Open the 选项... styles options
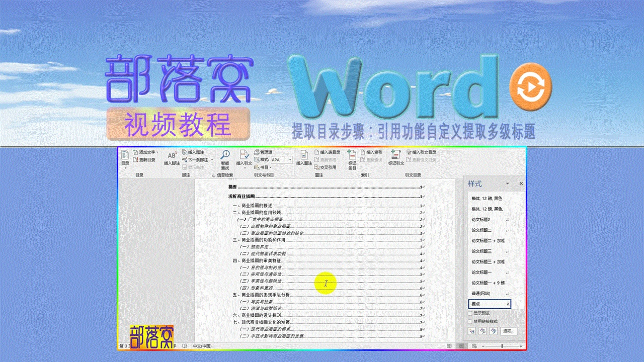Viewport: 644px width, 362px height. coord(509,331)
